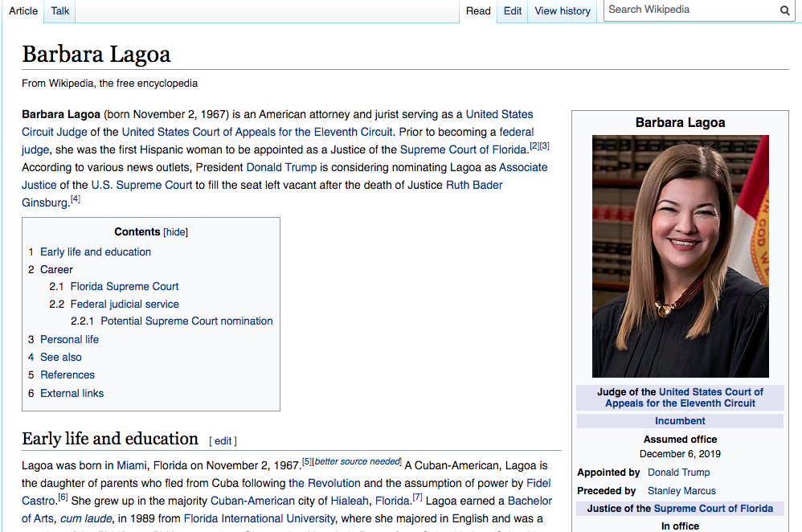Click the better source needed tag

click(x=357, y=461)
